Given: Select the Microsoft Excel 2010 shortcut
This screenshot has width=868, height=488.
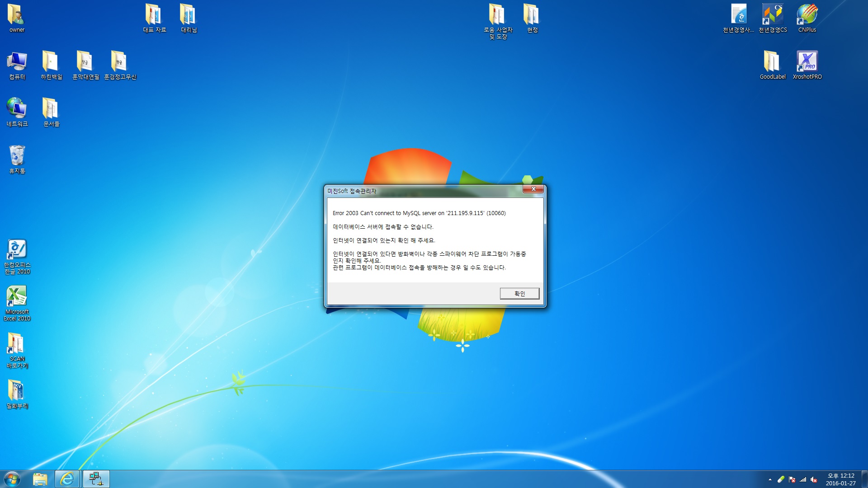Looking at the screenshot, I should point(17,304).
